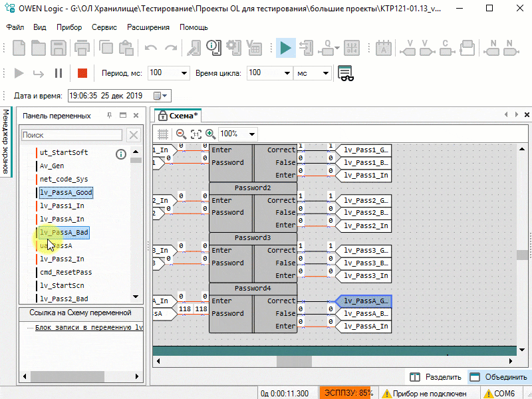Open the Период, мс dropdown
This screenshot has height=399, width=532.
coord(184,73)
